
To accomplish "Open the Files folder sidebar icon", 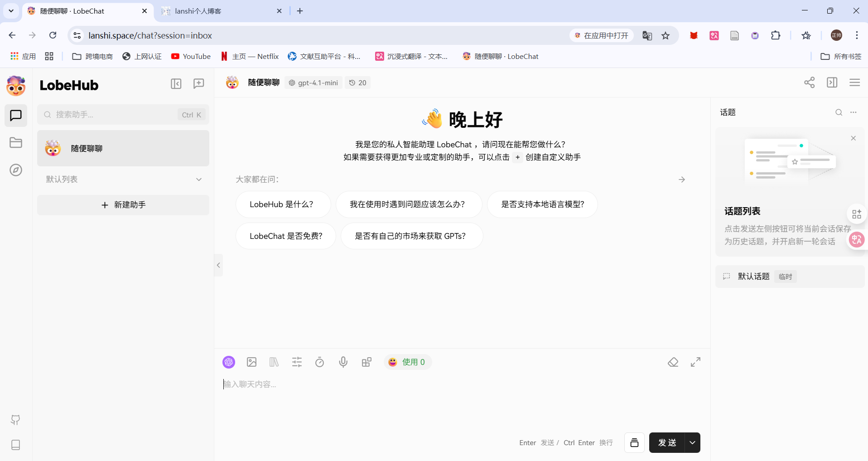I will 16,143.
